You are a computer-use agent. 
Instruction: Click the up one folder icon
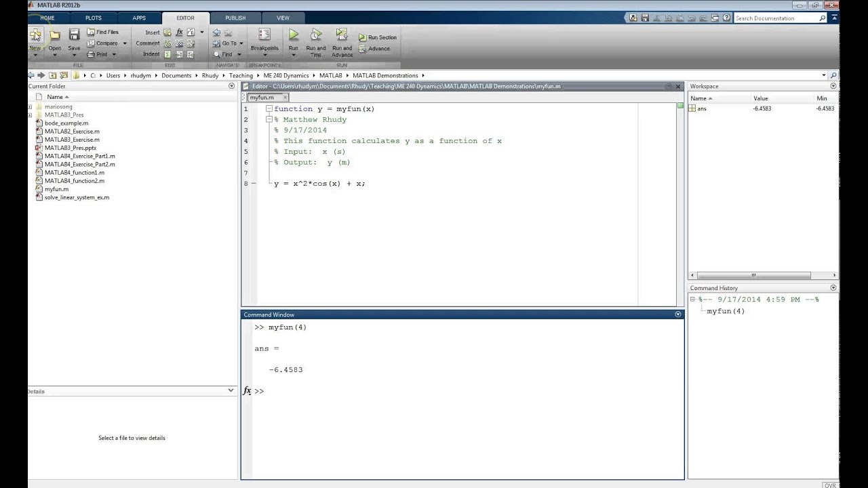(53, 75)
